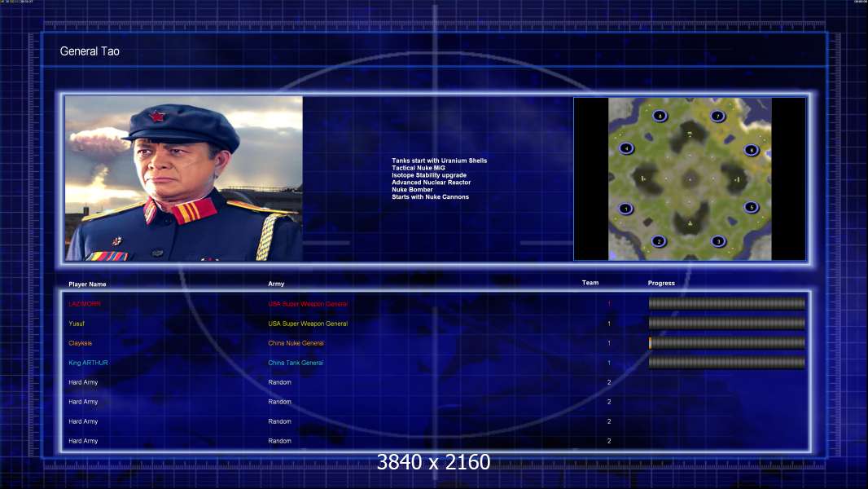
Task: Click the Progress column header
Action: (x=661, y=283)
